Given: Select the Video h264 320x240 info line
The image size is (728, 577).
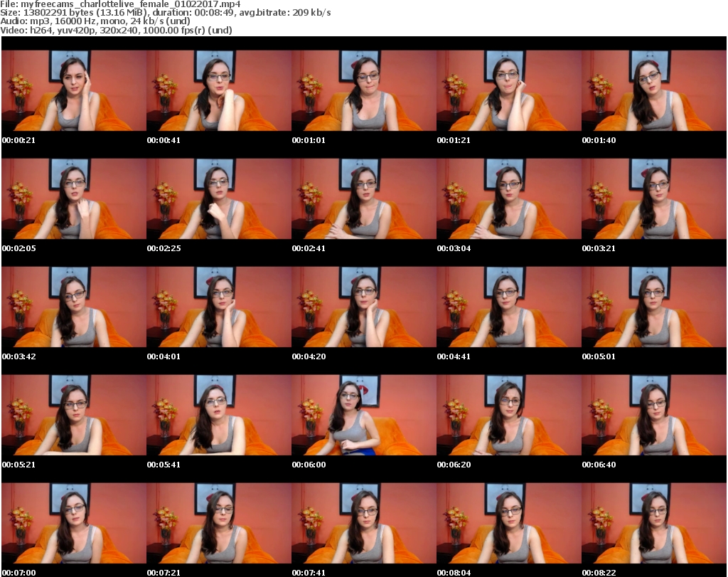Looking at the screenshot, I should 116,30.
